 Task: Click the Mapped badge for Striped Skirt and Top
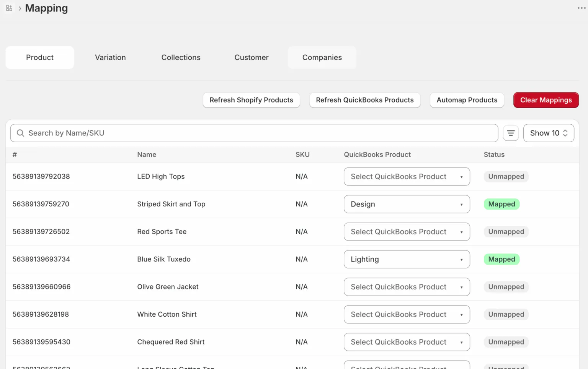point(501,204)
